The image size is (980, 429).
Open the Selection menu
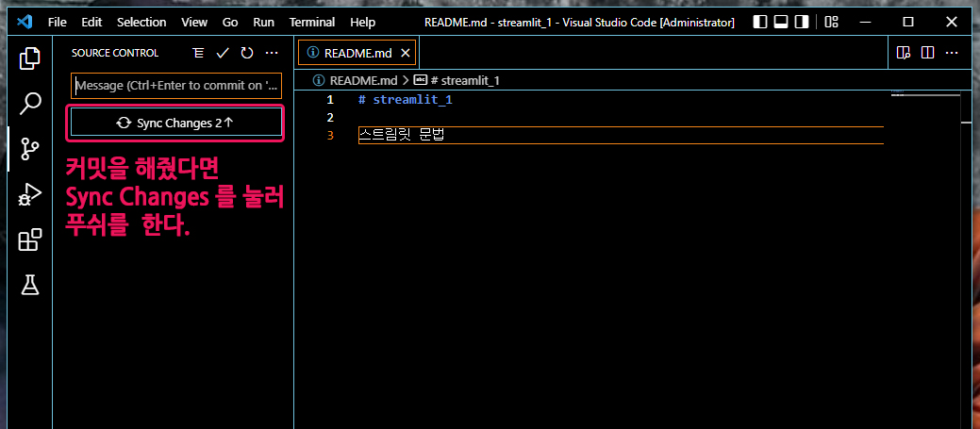(x=141, y=23)
